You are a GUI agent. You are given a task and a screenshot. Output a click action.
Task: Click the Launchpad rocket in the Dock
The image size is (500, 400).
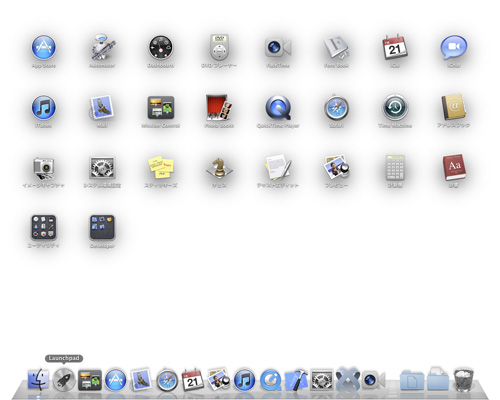(x=64, y=379)
